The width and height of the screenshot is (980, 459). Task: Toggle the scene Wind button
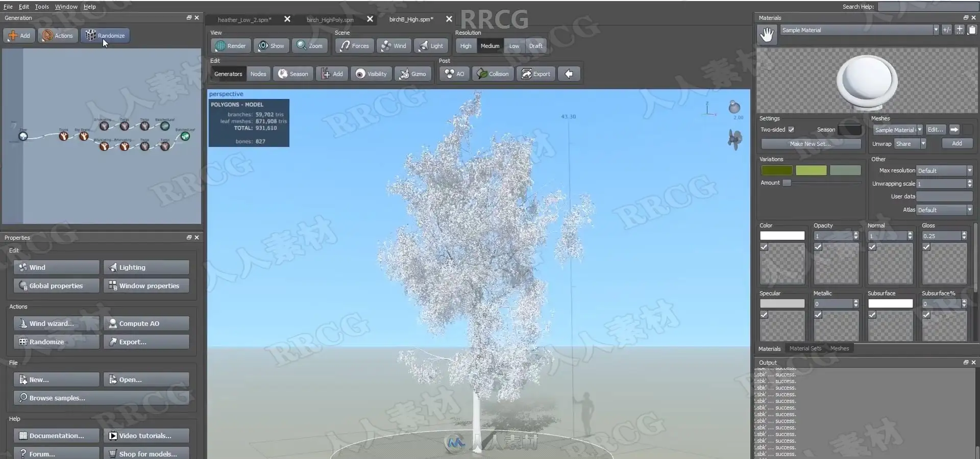(x=394, y=46)
